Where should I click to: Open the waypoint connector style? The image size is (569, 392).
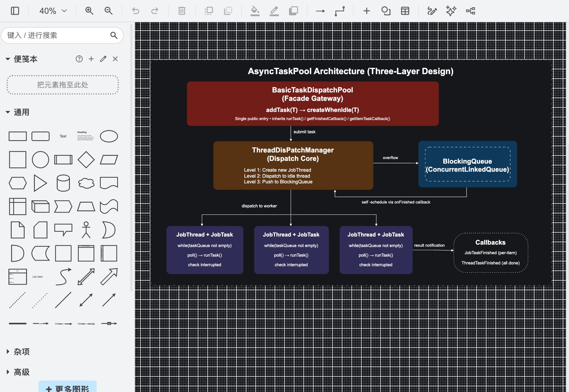tap(340, 11)
